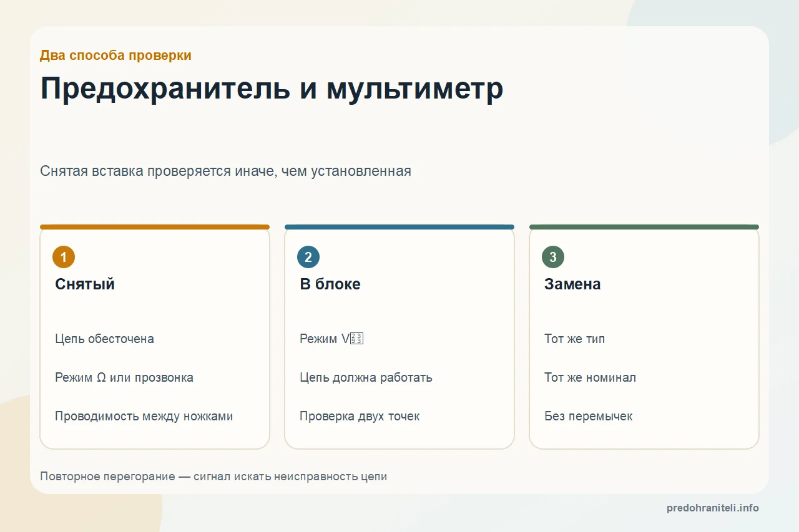Click the line "Режим V"

tap(331, 339)
